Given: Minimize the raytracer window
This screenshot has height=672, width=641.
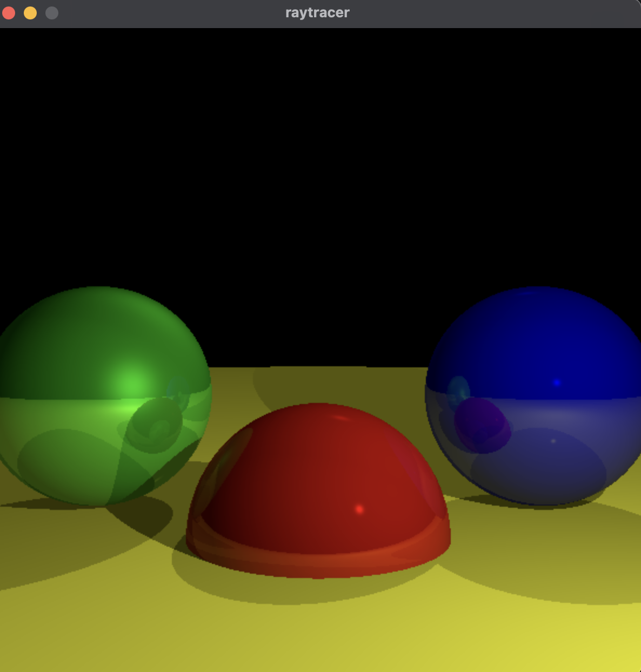Looking at the screenshot, I should (30, 13).
